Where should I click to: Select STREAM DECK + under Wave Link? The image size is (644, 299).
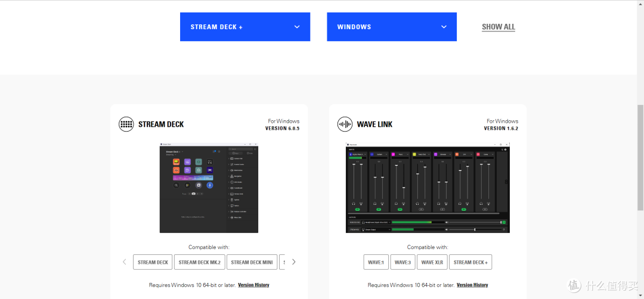click(470, 262)
